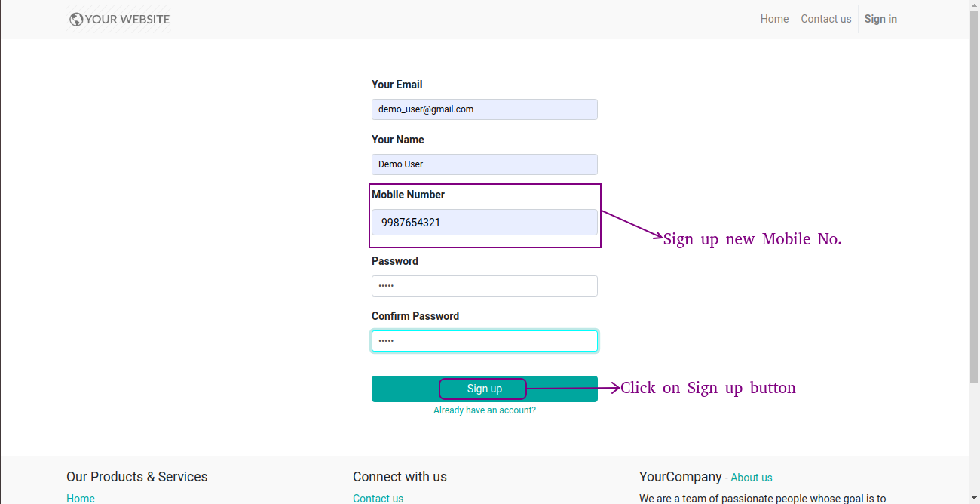The height and width of the screenshot is (504, 980).
Task: Open the YOUR WEBSITE brand logo link
Action: coord(119,20)
